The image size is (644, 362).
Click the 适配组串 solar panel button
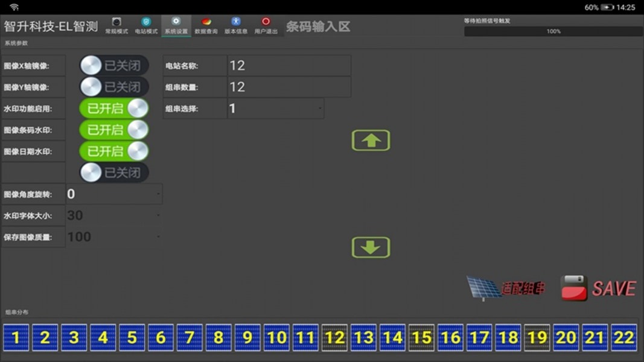coord(506,288)
